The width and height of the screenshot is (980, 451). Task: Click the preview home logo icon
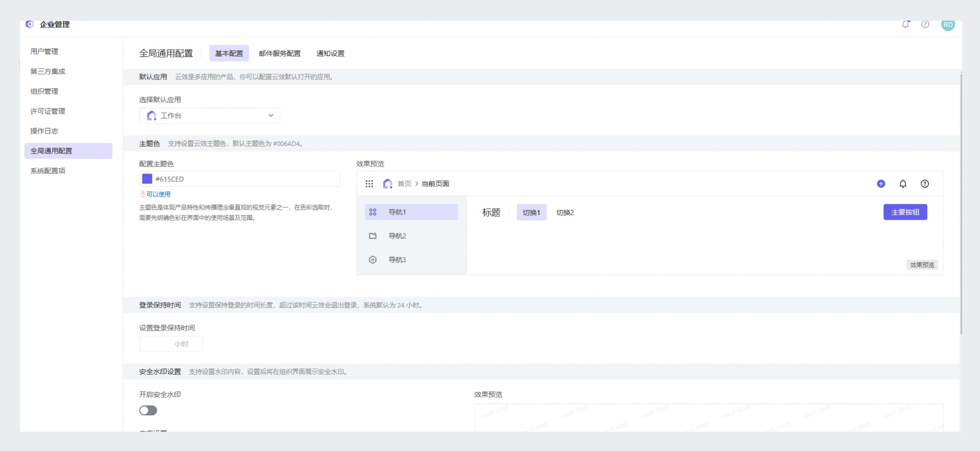[387, 184]
